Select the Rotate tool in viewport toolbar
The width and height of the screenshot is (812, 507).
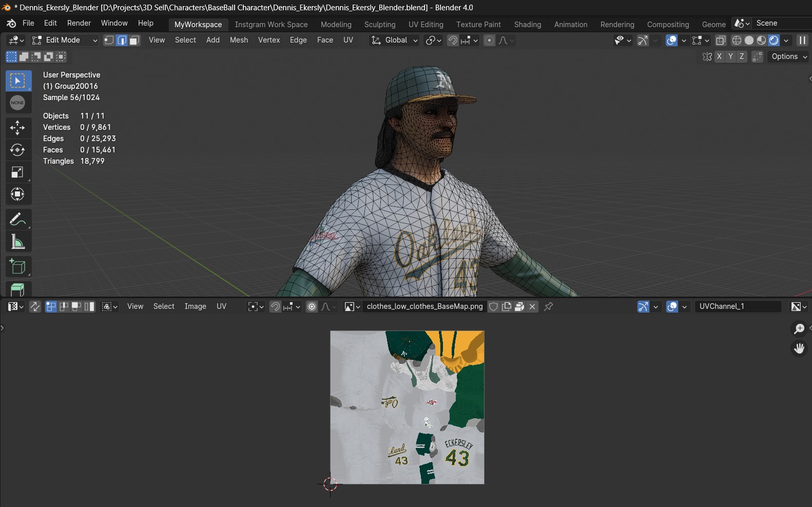tap(18, 150)
